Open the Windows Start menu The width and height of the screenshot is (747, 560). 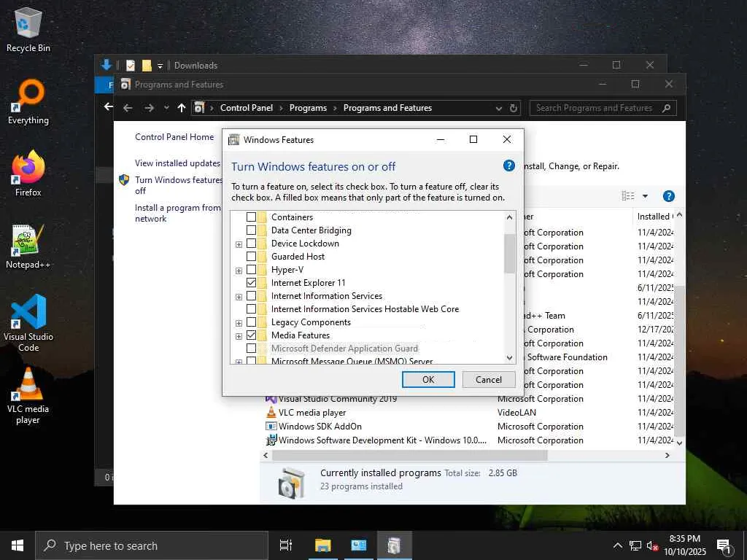[x=18, y=545]
